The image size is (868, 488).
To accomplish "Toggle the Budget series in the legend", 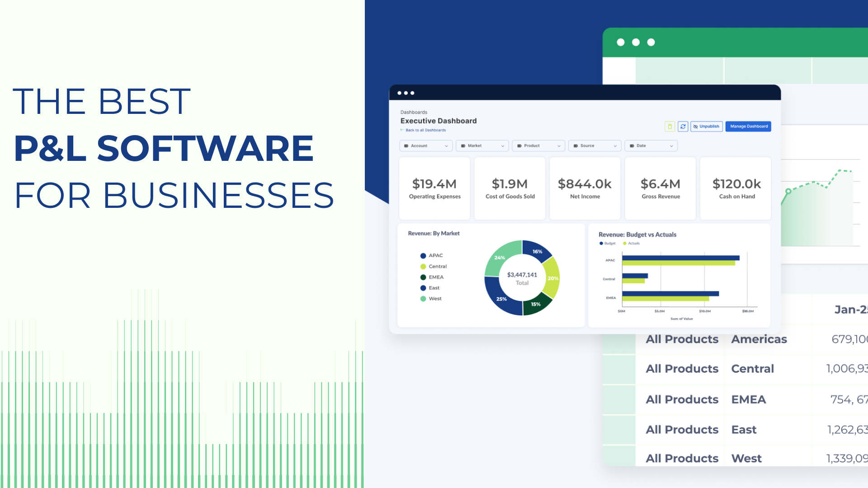I will [x=606, y=243].
